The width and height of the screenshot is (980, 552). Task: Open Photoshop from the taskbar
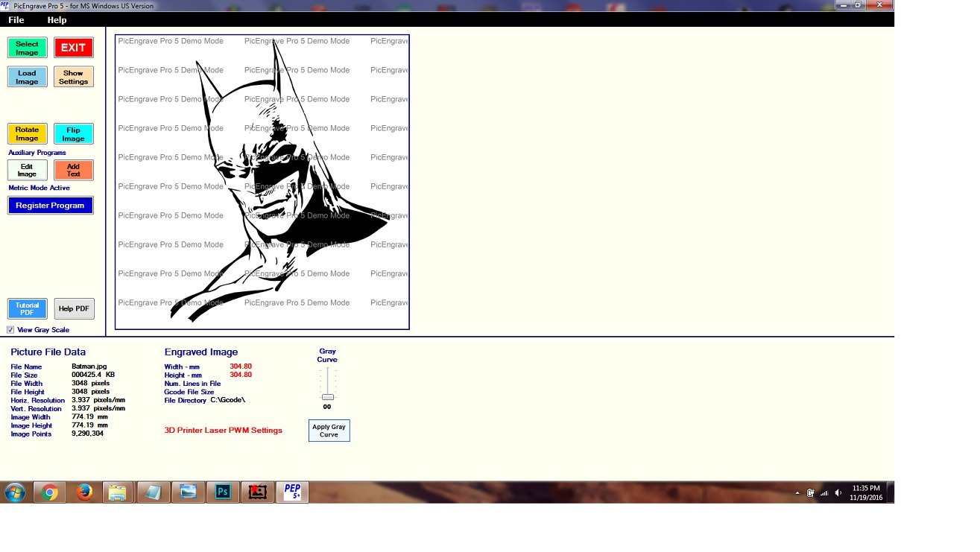click(223, 492)
